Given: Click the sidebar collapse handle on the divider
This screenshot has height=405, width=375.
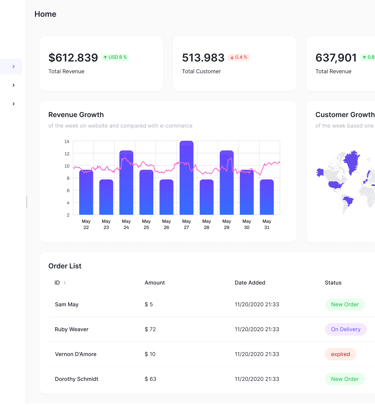Looking at the screenshot, I should pos(27,202).
